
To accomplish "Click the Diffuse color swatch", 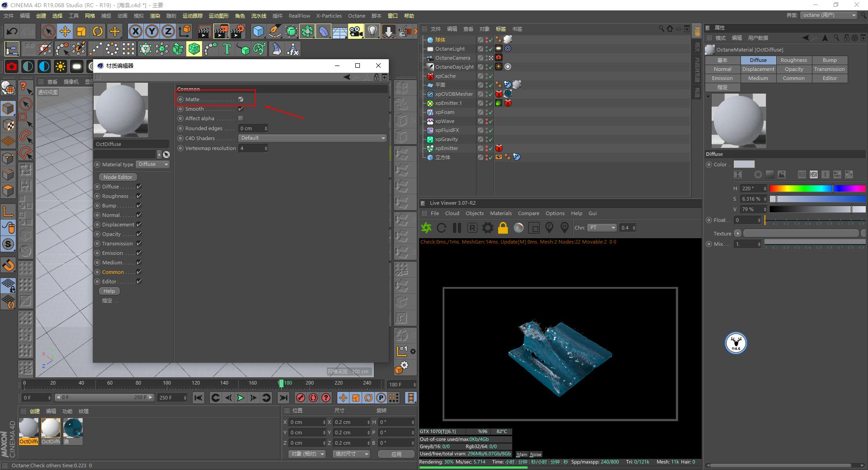I will click(744, 164).
